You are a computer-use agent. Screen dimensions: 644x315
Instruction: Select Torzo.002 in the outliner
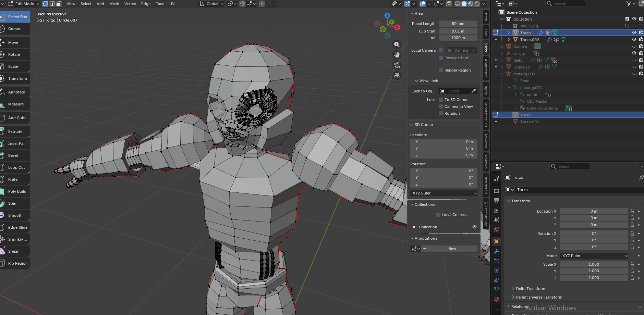click(530, 40)
